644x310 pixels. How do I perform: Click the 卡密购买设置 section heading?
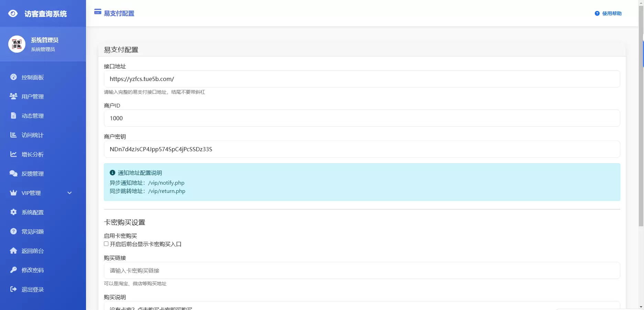tap(125, 223)
